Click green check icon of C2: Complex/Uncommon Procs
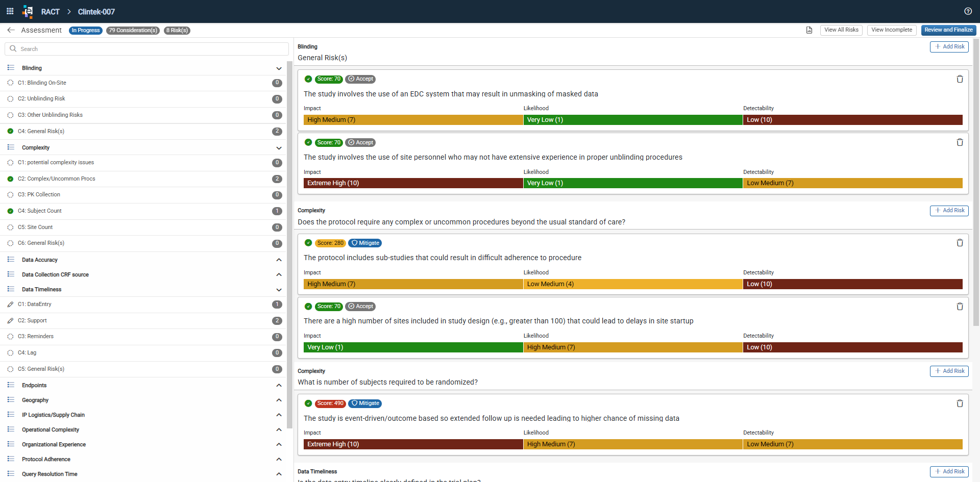980x482 pixels. tap(10, 179)
